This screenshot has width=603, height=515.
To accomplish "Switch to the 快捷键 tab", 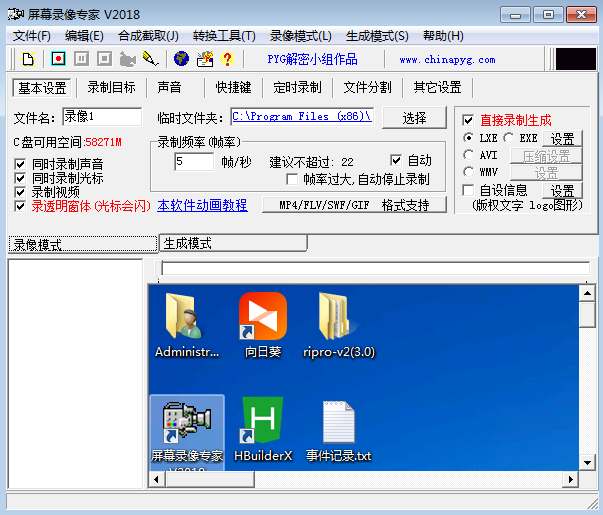I will click(x=233, y=88).
